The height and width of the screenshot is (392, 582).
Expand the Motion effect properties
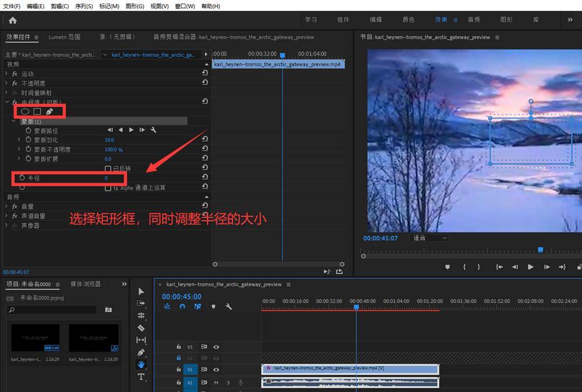pos(6,73)
